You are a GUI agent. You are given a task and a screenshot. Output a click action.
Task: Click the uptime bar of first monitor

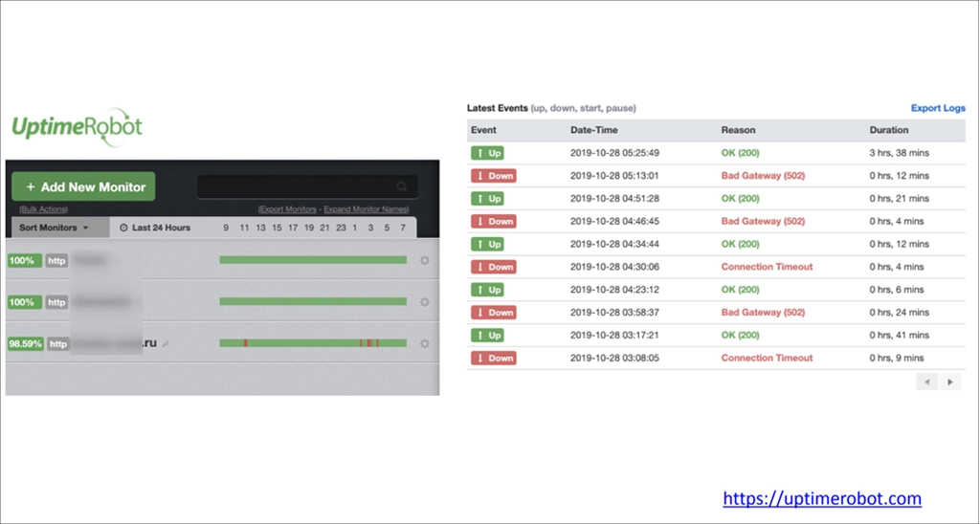313,260
